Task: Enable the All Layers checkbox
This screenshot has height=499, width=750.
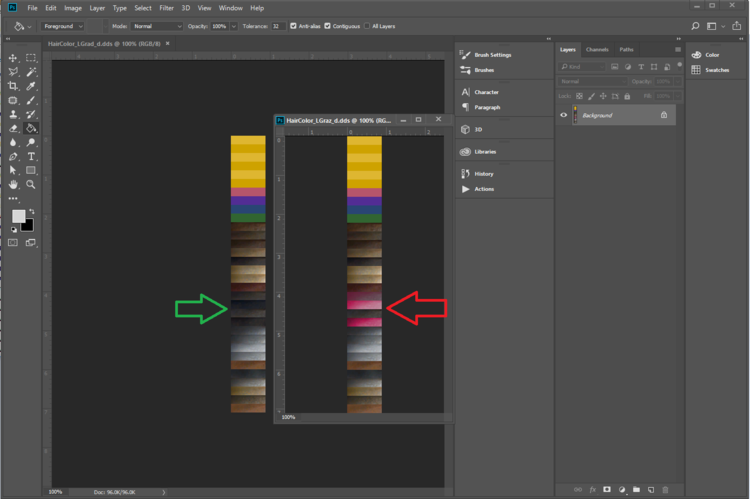Action: 367,26
